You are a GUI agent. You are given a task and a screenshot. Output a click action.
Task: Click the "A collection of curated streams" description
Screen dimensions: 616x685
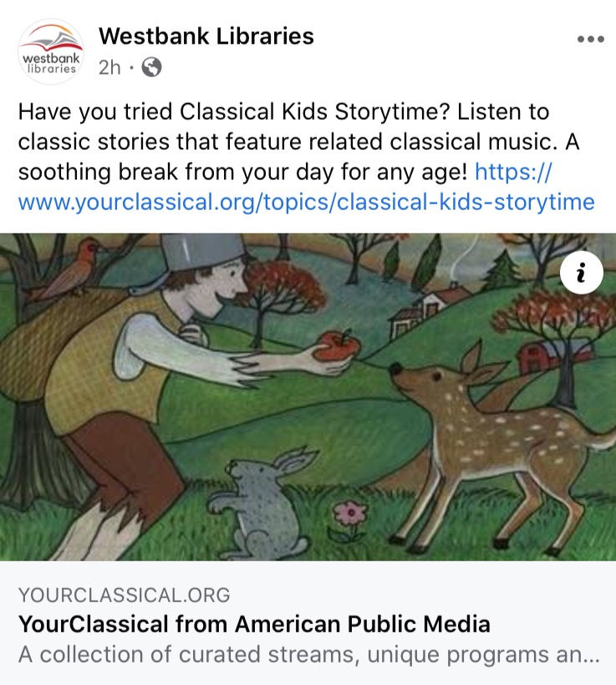pyautogui.click(x=308, y=655)
